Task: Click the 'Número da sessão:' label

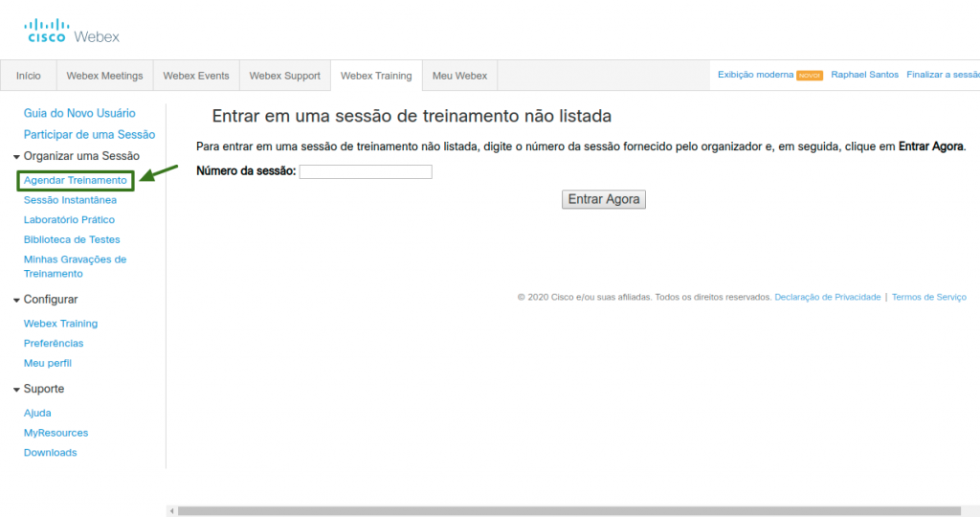Action: point(246,170)
